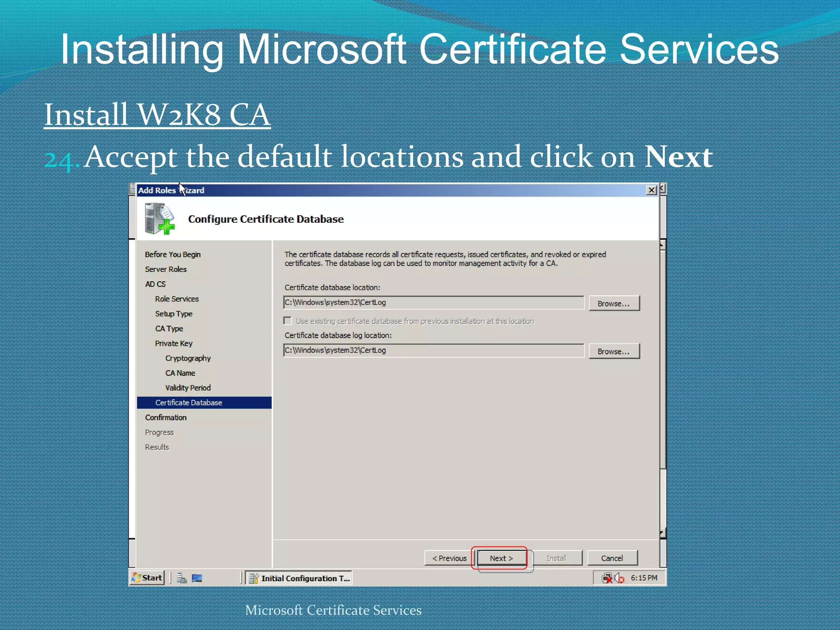Browse for the certificate database location
Image resolution: width=840 pixels, height=630 pixels.
[x=614, y=304]
